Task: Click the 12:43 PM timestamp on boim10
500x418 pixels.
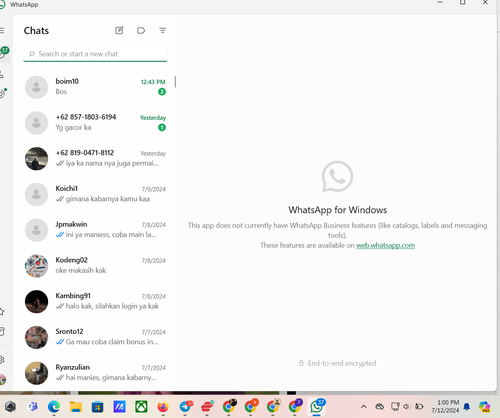Action: tap(153, 82)
